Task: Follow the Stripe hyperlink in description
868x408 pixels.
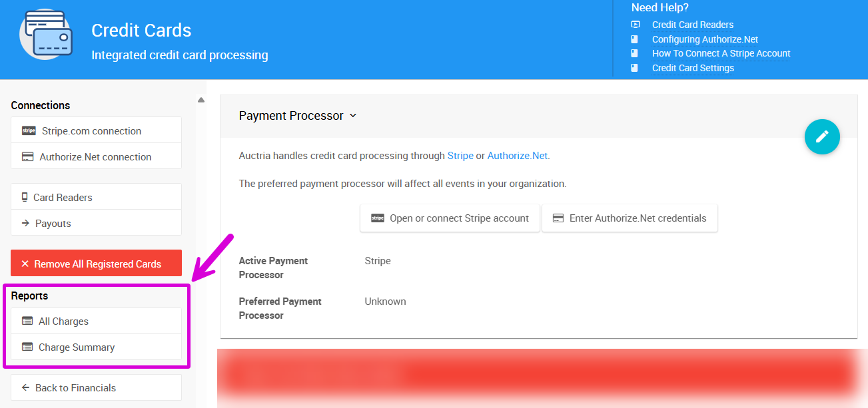Action: pos(460,156)
